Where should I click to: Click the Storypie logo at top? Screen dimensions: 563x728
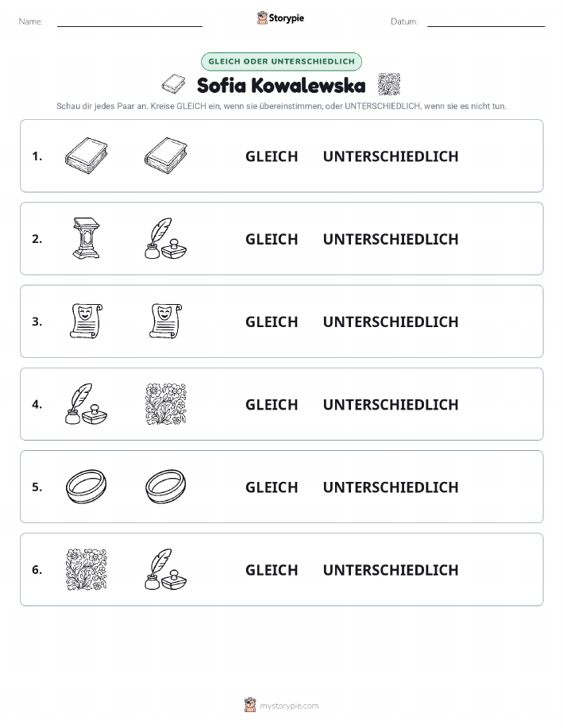coord(280,18)
